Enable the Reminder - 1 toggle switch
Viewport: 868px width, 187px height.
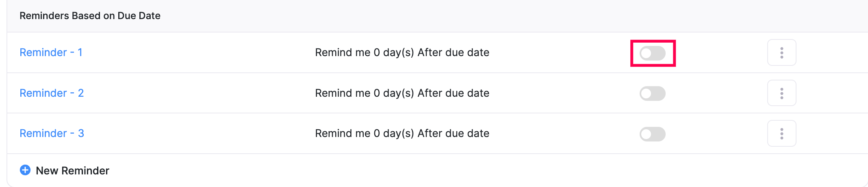point(652,53)
